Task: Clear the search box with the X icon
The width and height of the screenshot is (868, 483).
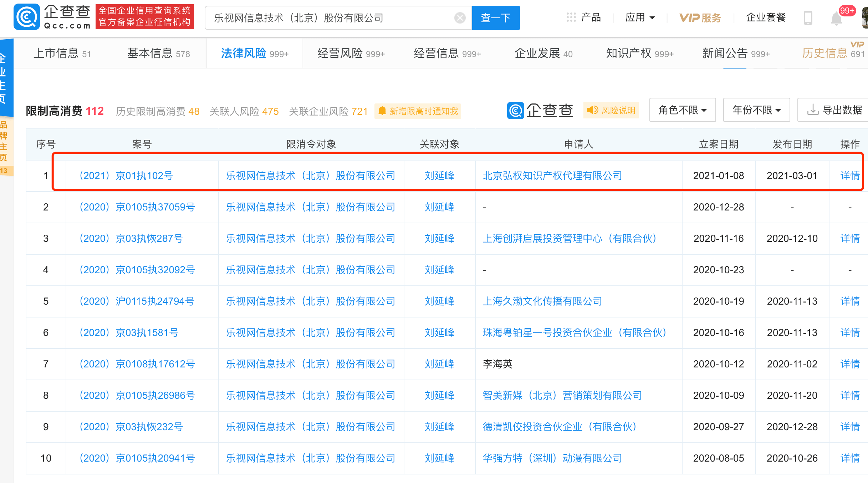Action: (460, 18)
